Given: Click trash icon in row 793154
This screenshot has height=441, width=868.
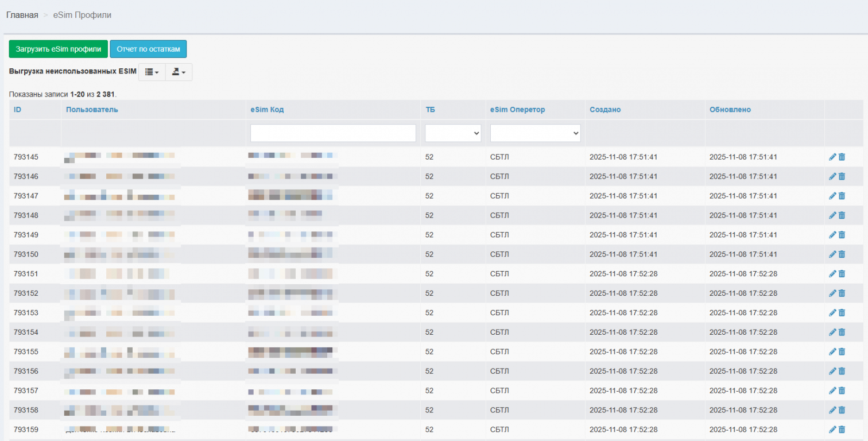Looking at the screenshot, I should (842, 332).
